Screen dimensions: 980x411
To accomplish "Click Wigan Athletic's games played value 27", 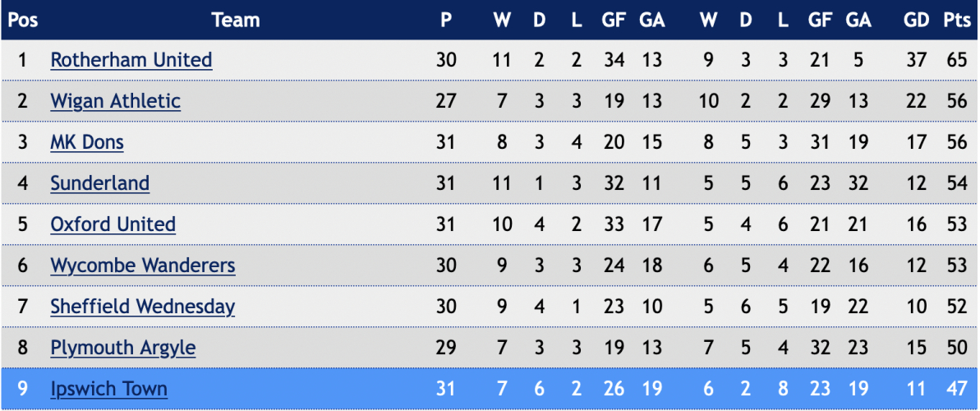I will (x=446, y=101).
